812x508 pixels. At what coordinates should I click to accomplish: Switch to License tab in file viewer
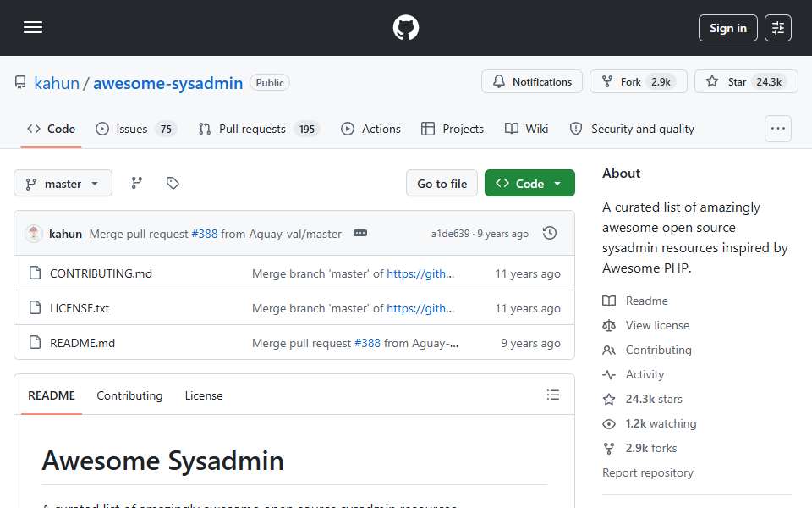(x=204, y=395)
